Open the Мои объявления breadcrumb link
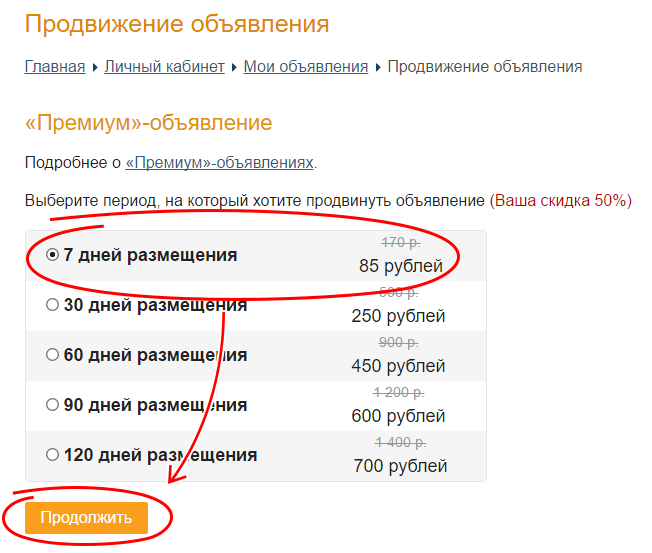 (x=306, y=67)
